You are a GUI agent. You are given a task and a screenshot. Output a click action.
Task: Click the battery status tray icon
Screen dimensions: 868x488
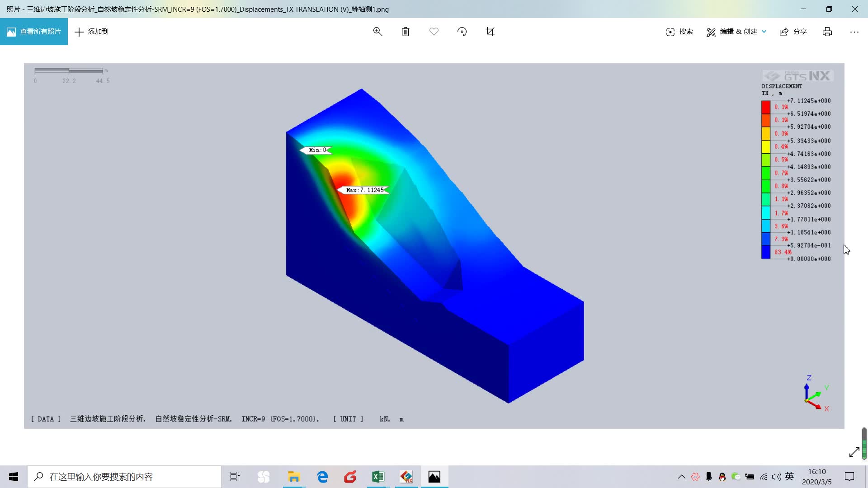750,477
